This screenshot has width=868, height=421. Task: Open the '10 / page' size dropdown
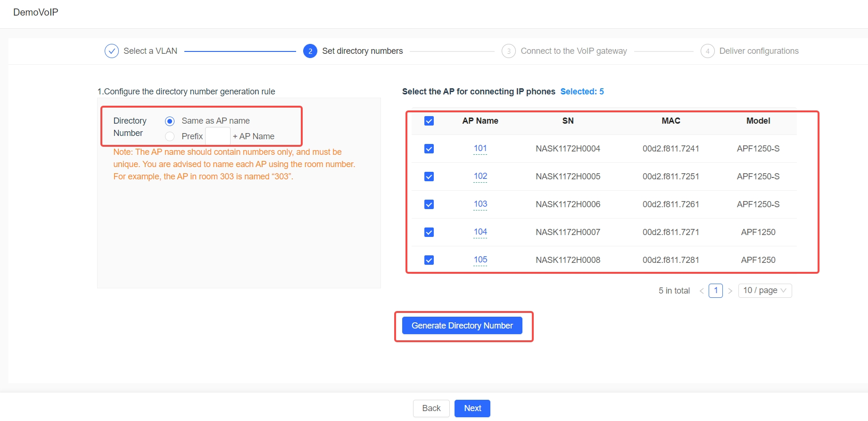[x=764, y=291]
